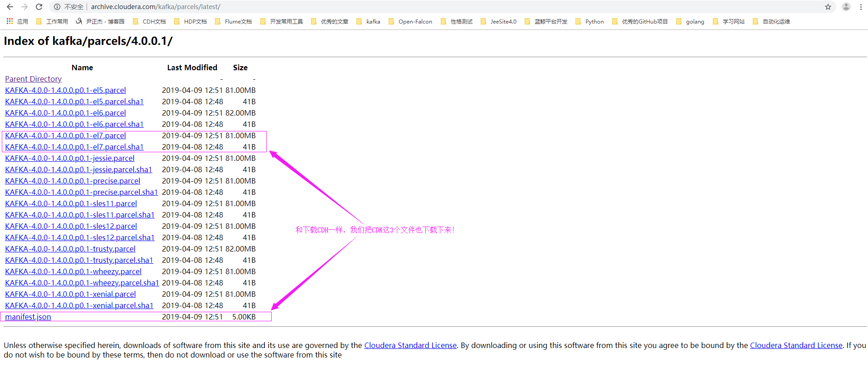The image size is (868, 377).
Task: Open the Open-Falcon bookmark folder
Action: (x=410, y=21)
